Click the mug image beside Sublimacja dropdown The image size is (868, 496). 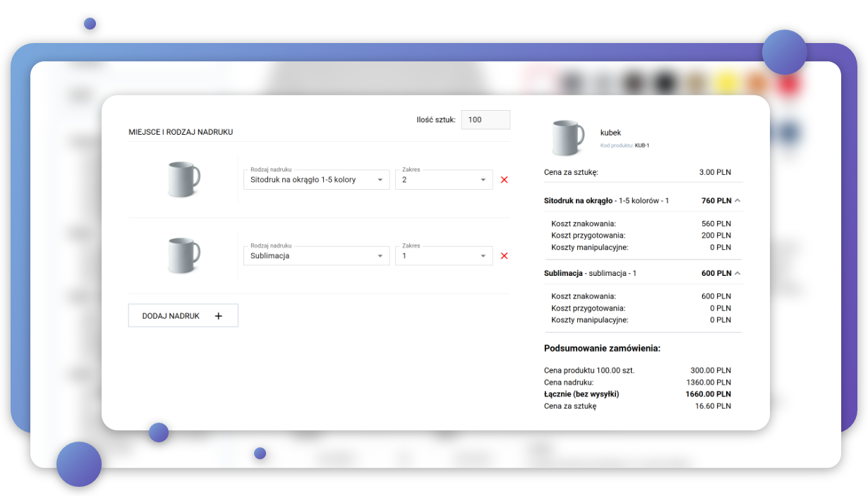pos(183,255)
